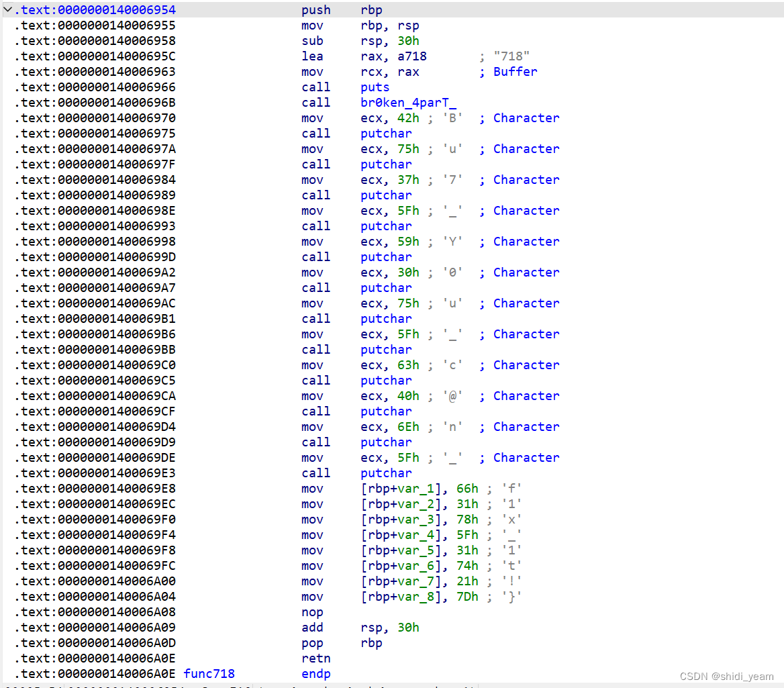Navigate to the puts function call
The image size is (784, 688).
coord(374,87)
